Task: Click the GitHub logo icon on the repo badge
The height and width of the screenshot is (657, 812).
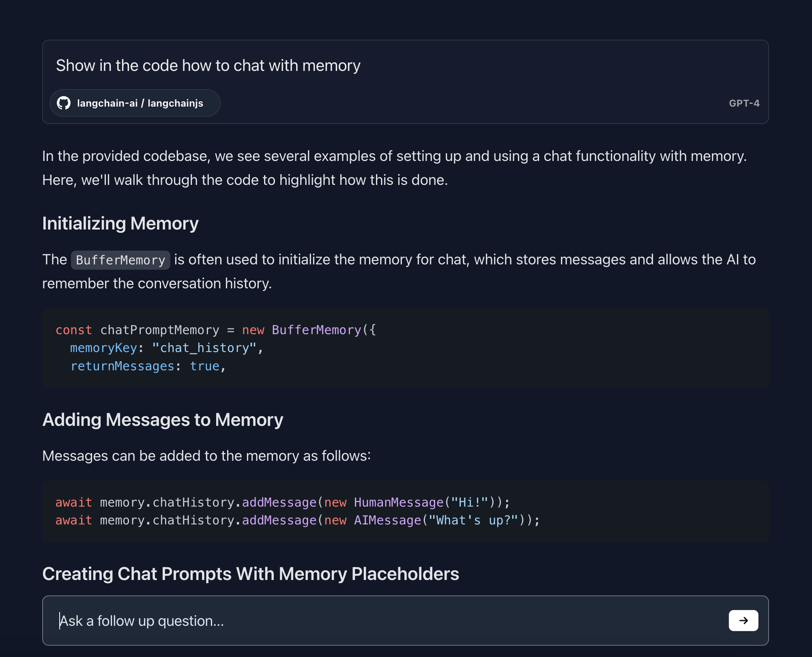Action: 65,103
